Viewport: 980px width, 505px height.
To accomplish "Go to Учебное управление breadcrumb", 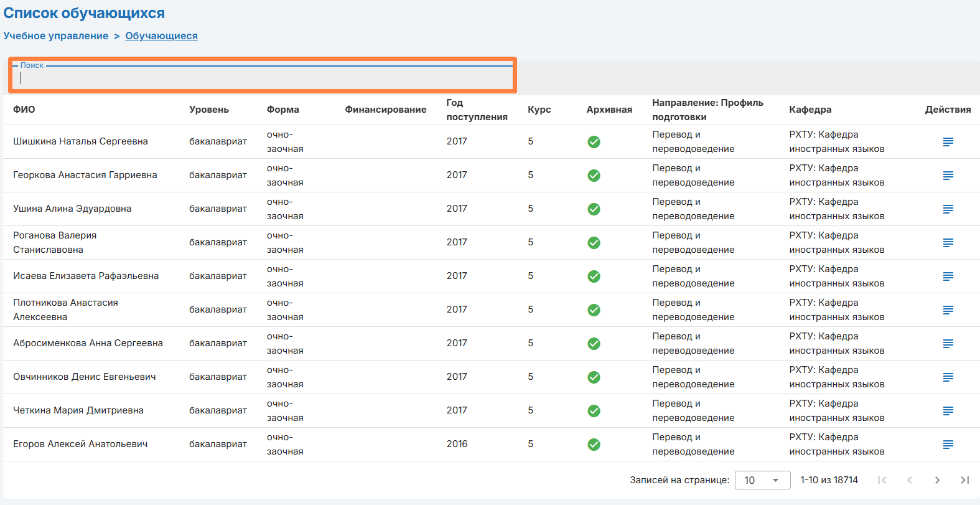I will [56, 36].
